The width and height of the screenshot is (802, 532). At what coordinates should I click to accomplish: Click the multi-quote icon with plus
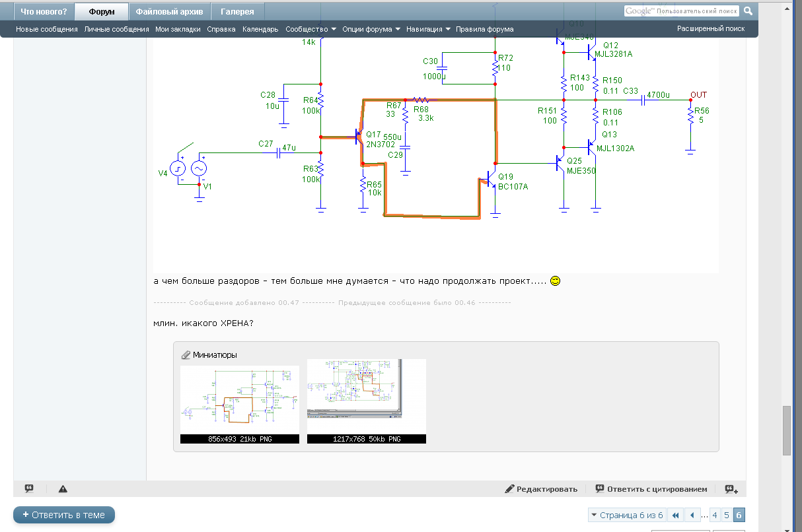click(x=731, y=489)
